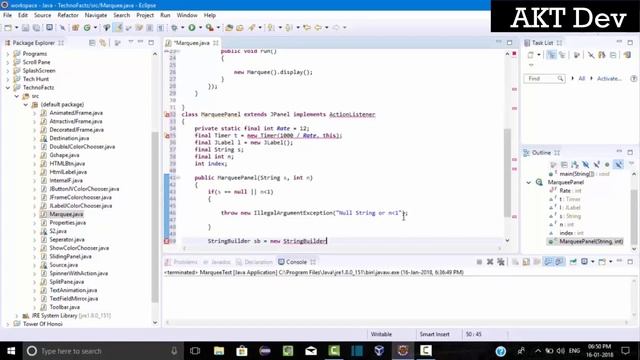Click the New Java package toolbar icon
This screenshot has height=360, width=640.
pos(76,27)
